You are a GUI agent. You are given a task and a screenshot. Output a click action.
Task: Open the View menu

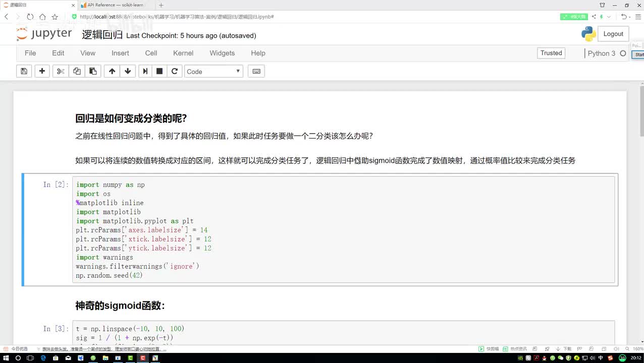(88, 53)
